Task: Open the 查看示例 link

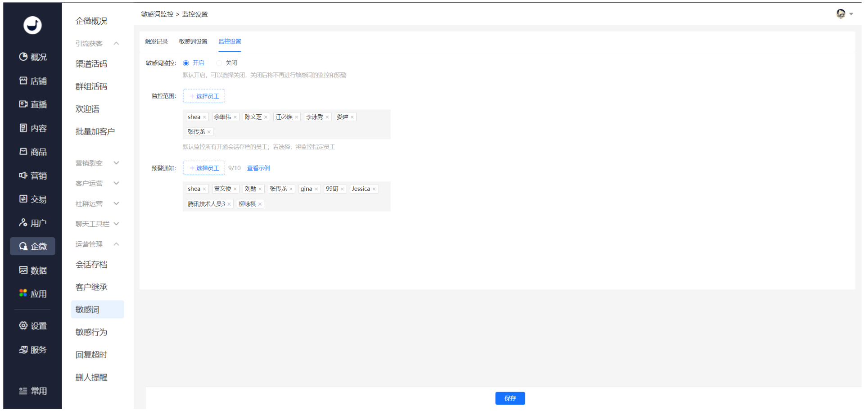Action: coord(258,168)
